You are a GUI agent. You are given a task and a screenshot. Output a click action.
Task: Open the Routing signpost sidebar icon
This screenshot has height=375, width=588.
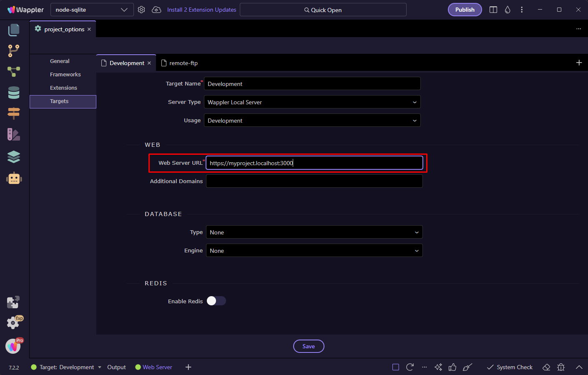14,113
